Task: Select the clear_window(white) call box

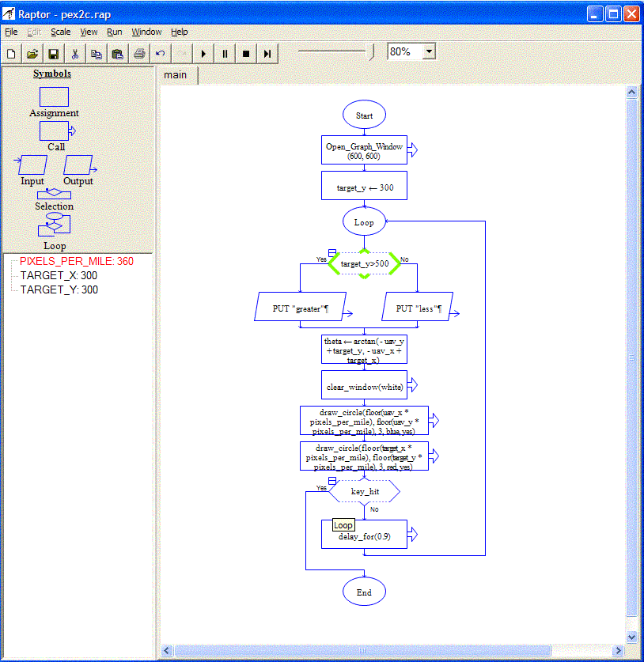Action: coord(364,385)
